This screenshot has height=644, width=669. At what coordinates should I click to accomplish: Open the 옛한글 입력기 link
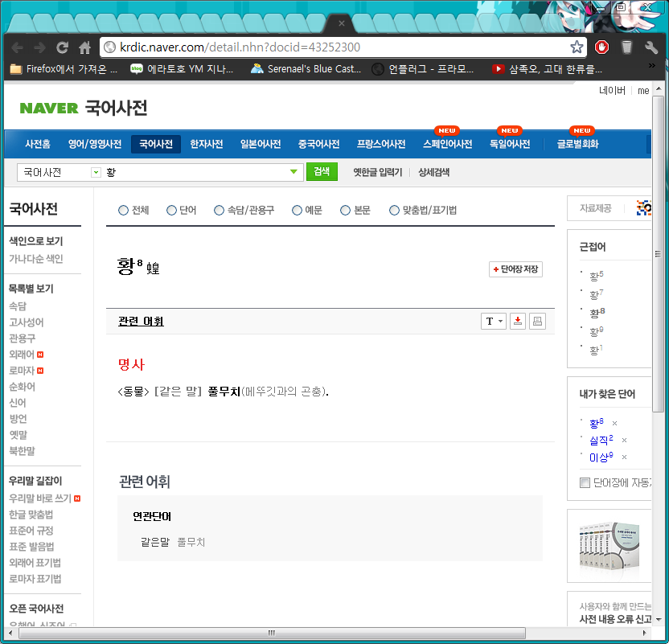(x=378, y=172)
